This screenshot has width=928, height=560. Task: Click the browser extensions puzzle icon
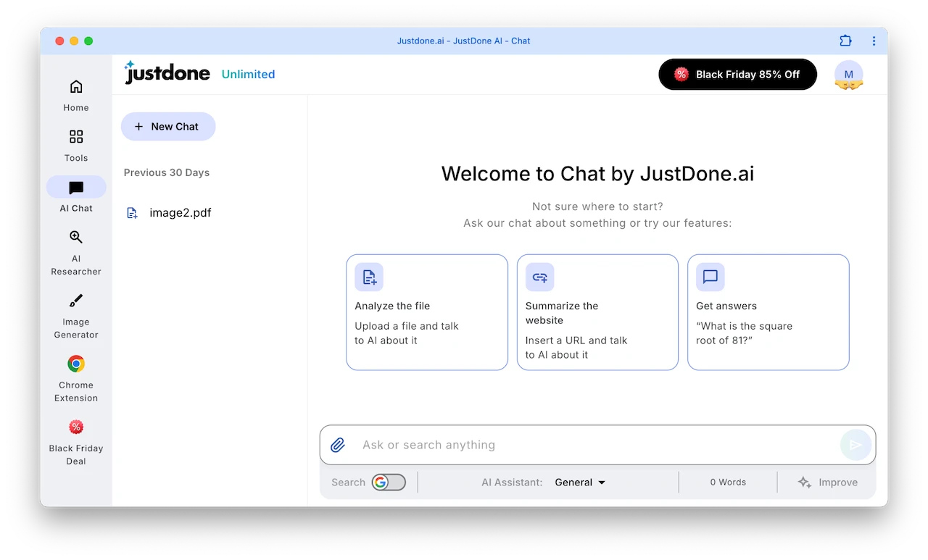[845, 41]
